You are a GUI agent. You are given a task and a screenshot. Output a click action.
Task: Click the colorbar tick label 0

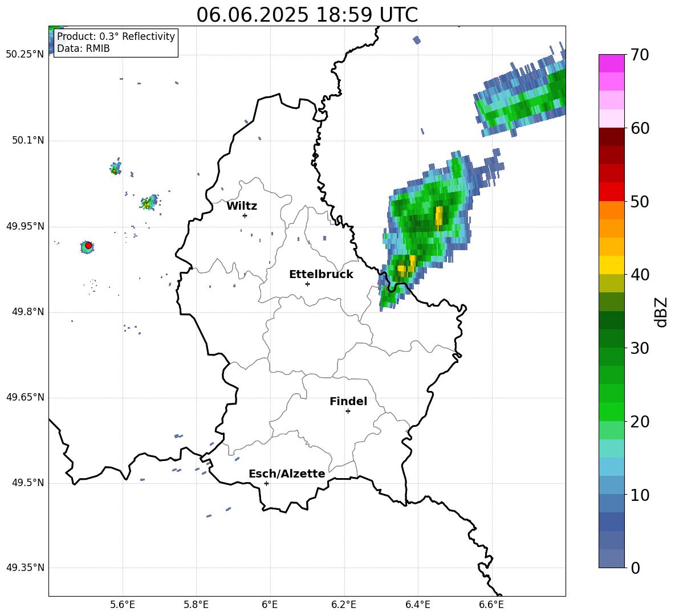click(635, 568)
